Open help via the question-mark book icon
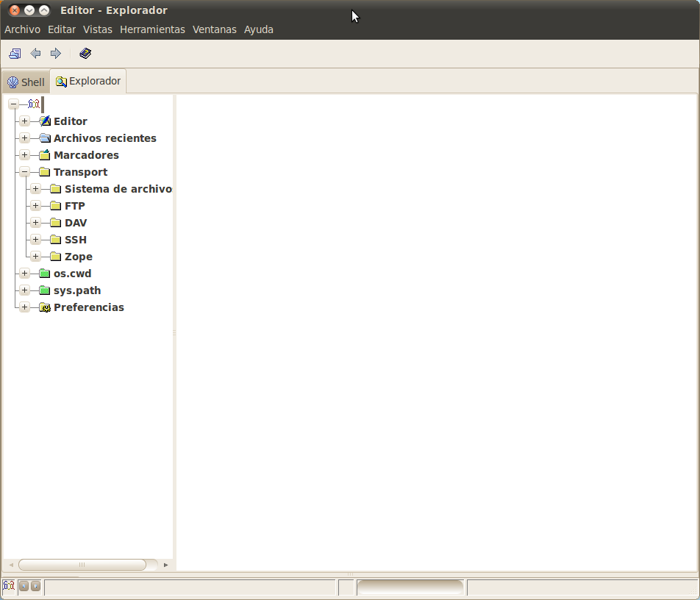Image resolution: width=700 pixels, height=600 pixels. point(85,54)
